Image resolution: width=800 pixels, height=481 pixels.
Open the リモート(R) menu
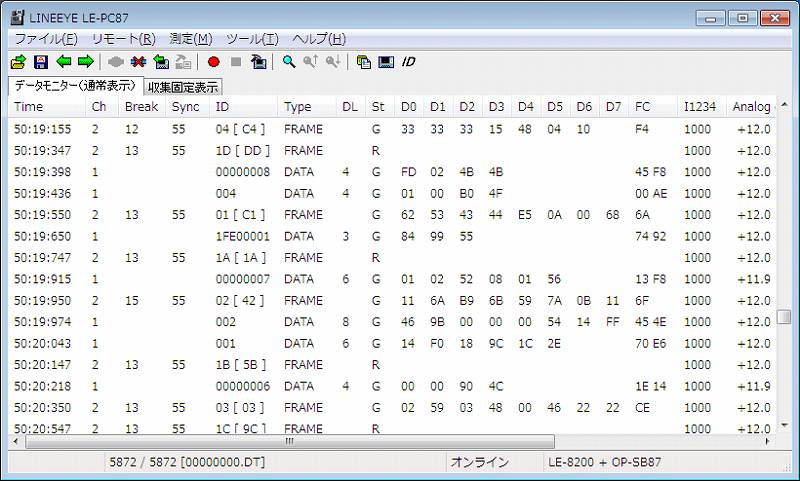(x=123, y=39)
